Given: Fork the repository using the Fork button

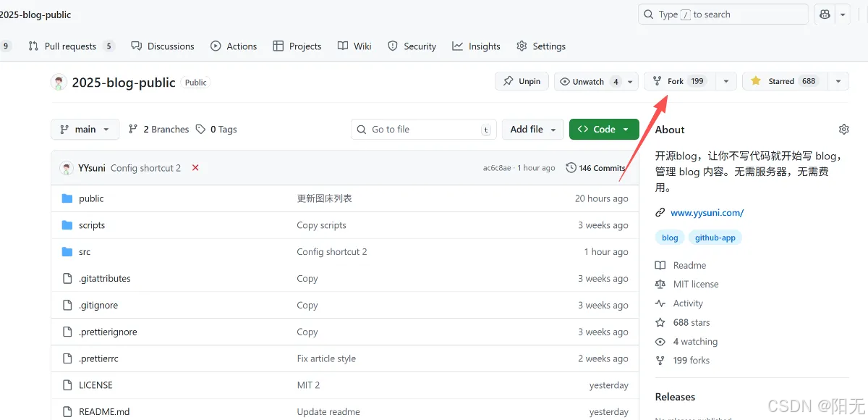Looking at the screenshot, I should pos(679,81).
